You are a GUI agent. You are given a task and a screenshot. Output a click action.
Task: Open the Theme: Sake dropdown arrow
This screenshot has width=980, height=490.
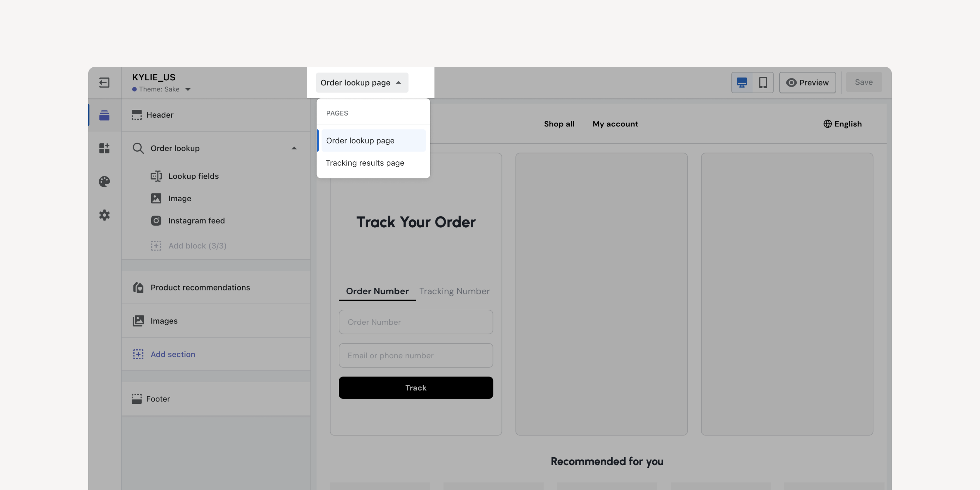(188, 90)
